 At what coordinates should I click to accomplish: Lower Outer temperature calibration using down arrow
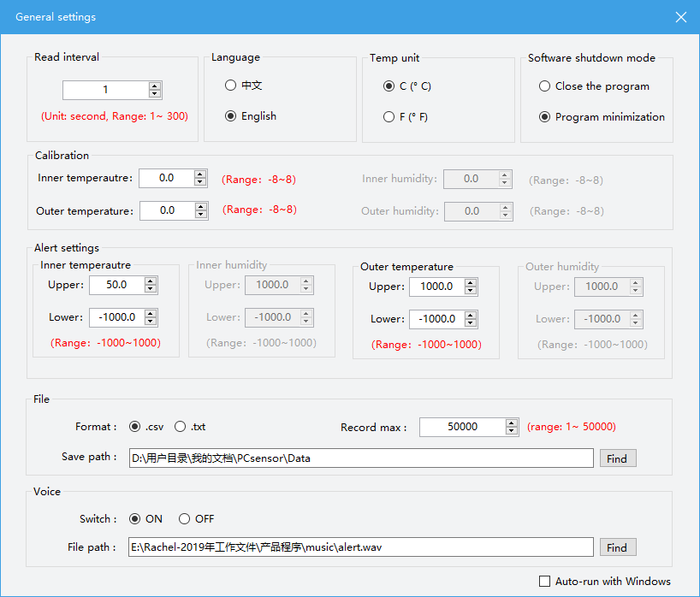201,215
